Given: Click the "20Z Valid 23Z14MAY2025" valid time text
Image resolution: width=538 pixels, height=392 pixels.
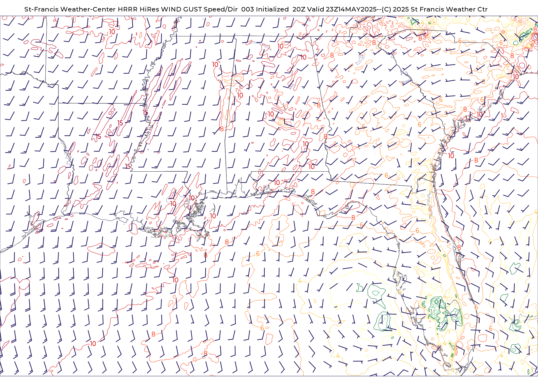Looking at the screenshot, I should click(x=335, y=9).
